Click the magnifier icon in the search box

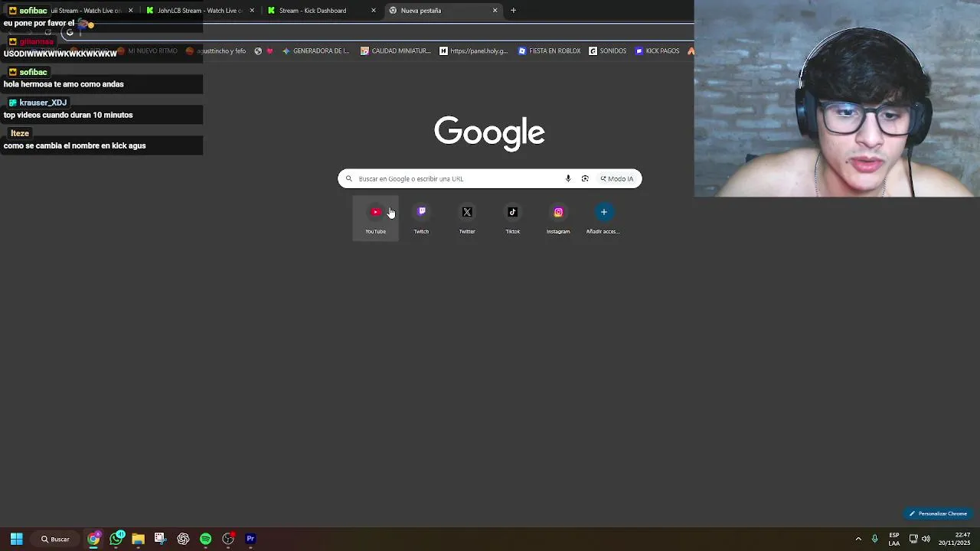tap(348, 178)
